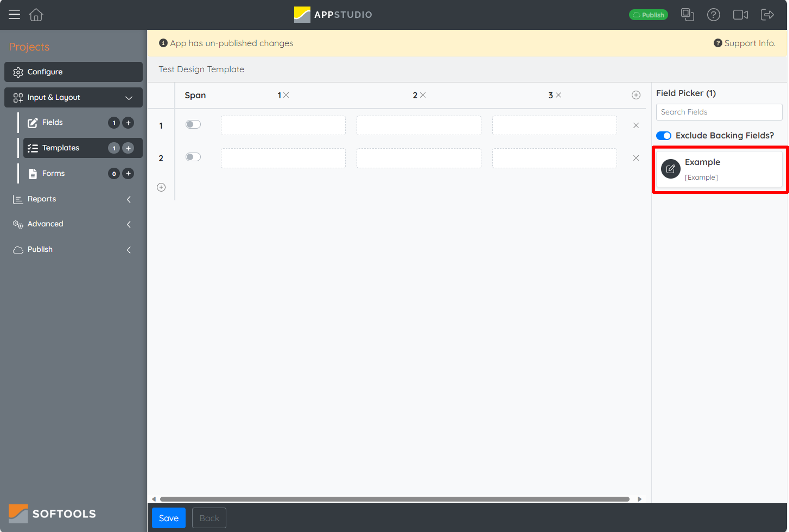Click the scrollbar right arrow
Image resolution: width=789 pixels, height=532 pixels.
tap(639, 499)
